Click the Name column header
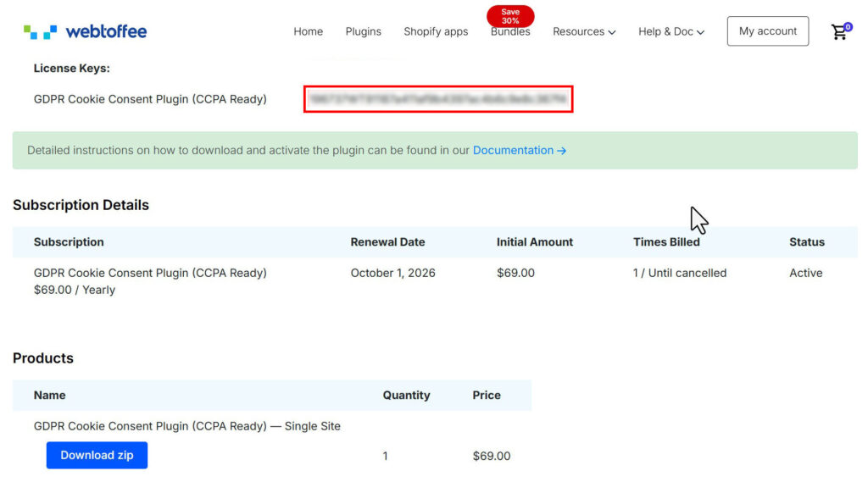 tap(49, 395)
